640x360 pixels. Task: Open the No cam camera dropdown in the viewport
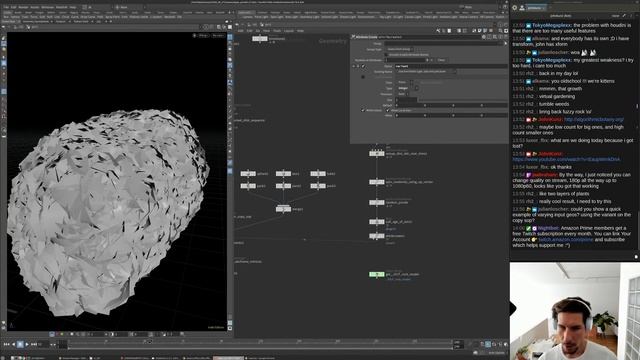pyautogui.click(x=218, y=36)
